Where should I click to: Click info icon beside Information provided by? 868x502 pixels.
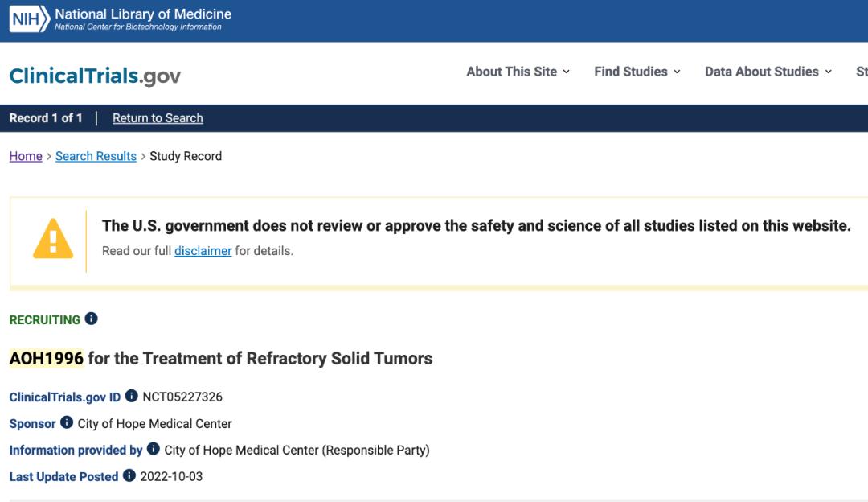pos(154,449)
